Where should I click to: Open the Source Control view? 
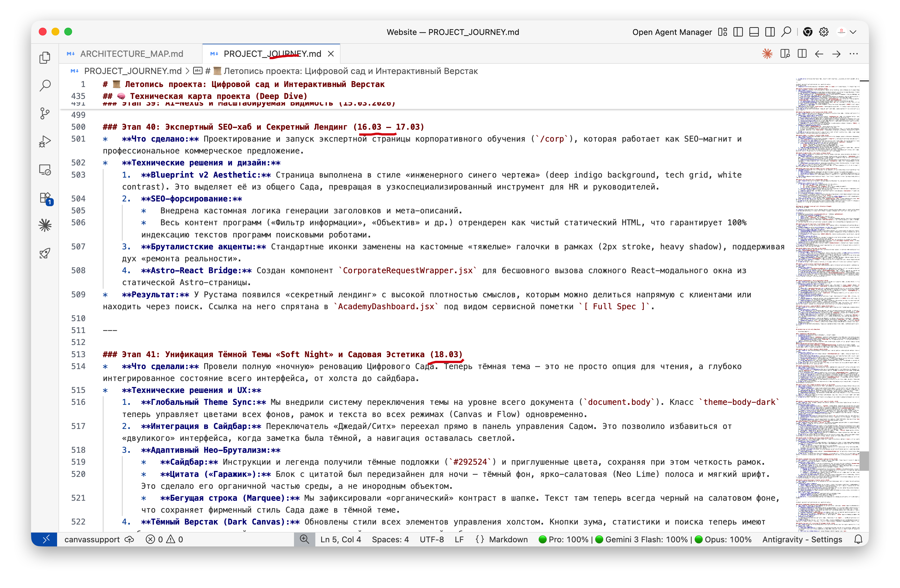click(x=45, y=113)
